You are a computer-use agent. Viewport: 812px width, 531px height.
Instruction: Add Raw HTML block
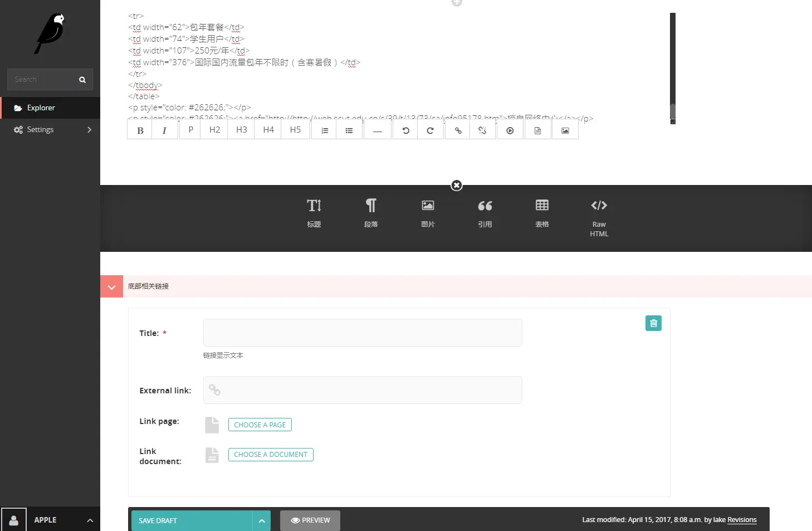[599, 218]
